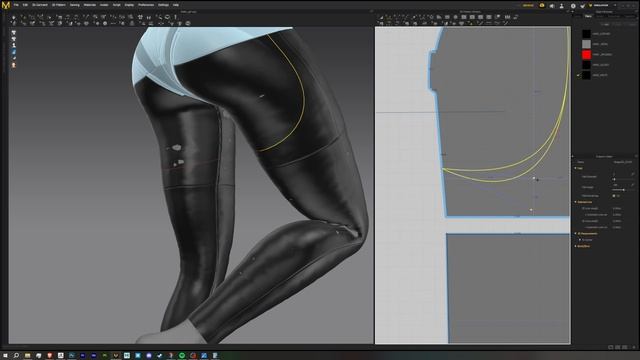Open the yellow notification icon in top bar
This screenshot has height=360, width=640.
(x=542, y=5)
